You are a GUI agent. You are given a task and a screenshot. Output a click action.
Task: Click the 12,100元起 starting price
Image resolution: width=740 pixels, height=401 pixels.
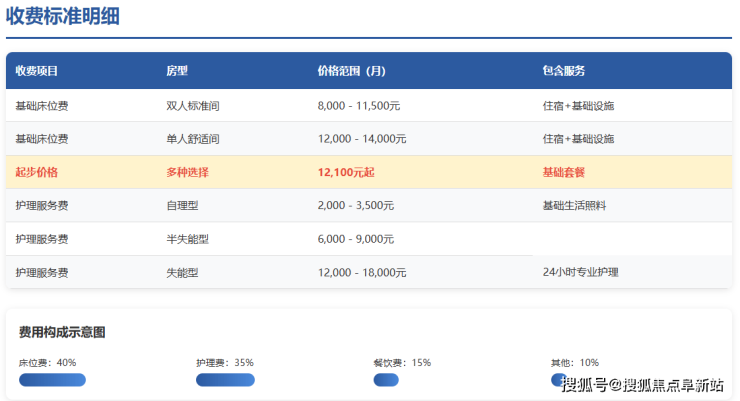point(346,172)
